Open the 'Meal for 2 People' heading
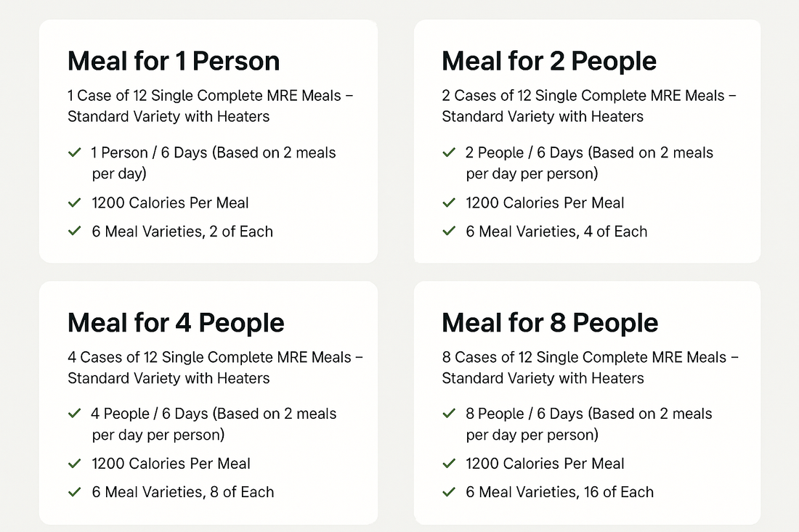 click(x=549, y=61)
